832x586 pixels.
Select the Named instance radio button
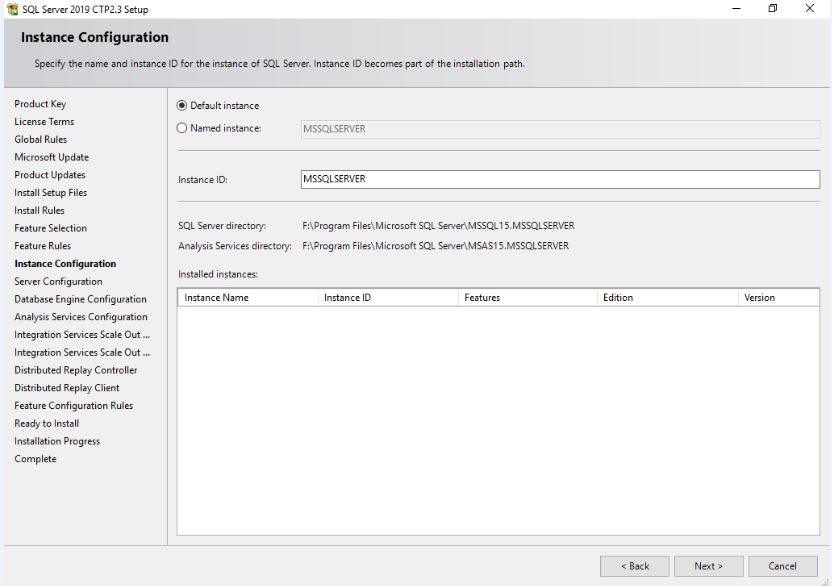[x=182, y=128]
